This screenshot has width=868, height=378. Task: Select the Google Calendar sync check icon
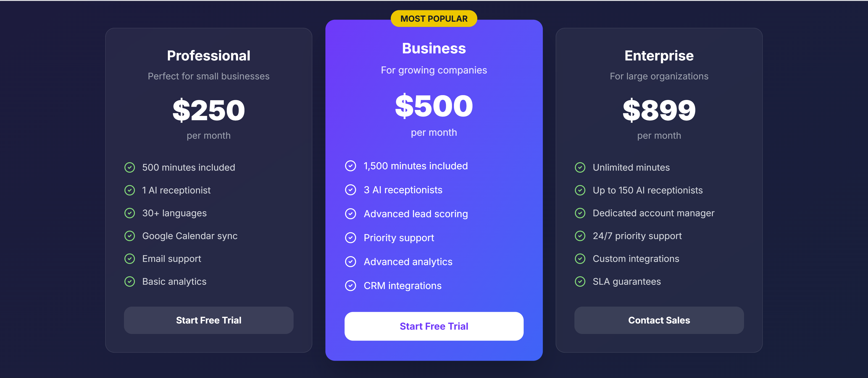[130, 236]
